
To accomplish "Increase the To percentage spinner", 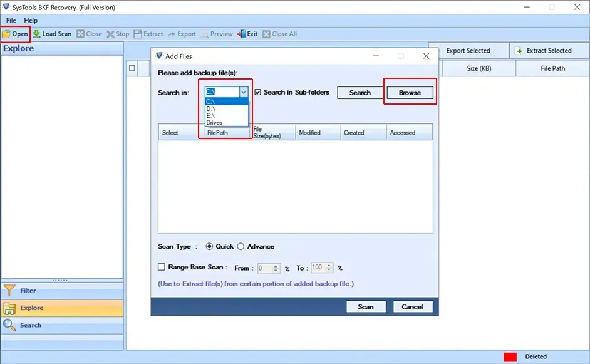I will (x=329, y=265).
